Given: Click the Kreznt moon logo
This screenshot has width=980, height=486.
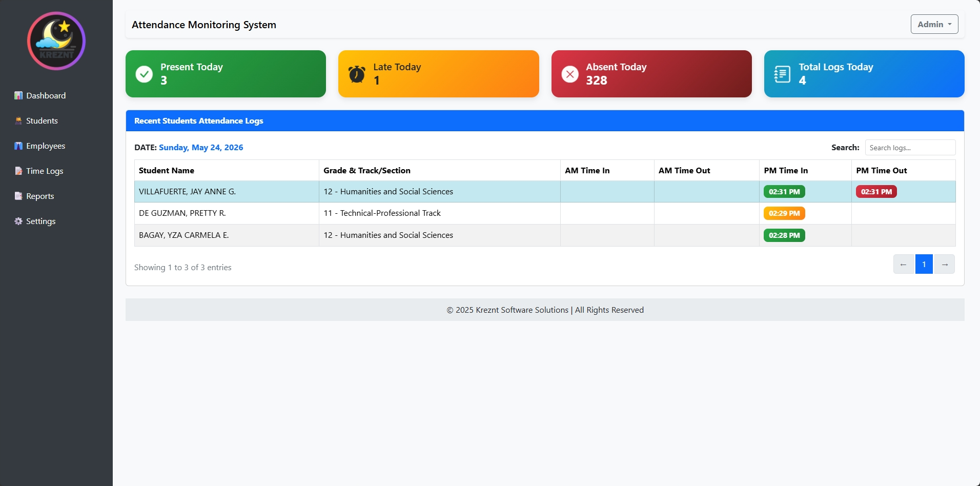Looking at the screenshot, I should 56,41.
